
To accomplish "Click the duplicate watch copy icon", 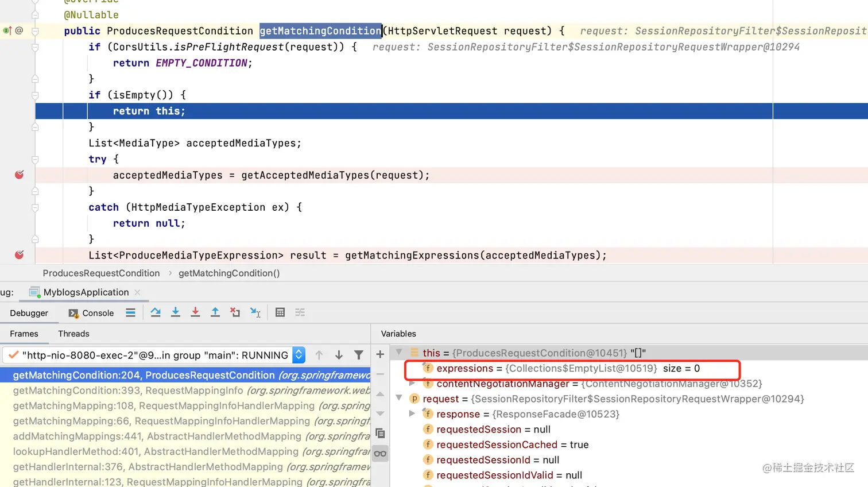I will pos(380,434).
